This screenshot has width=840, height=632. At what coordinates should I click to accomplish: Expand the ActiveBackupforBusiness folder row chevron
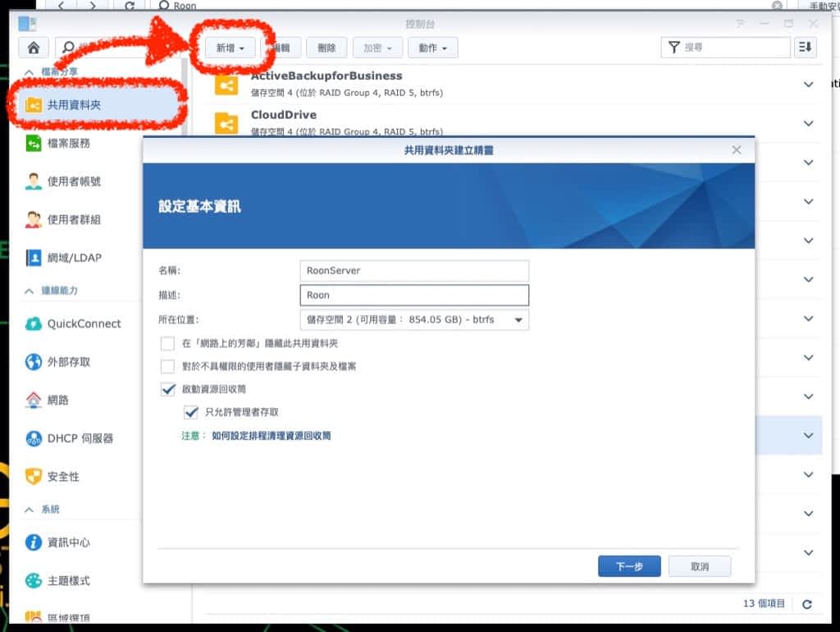pyautogui.click(x=809, y=85)
